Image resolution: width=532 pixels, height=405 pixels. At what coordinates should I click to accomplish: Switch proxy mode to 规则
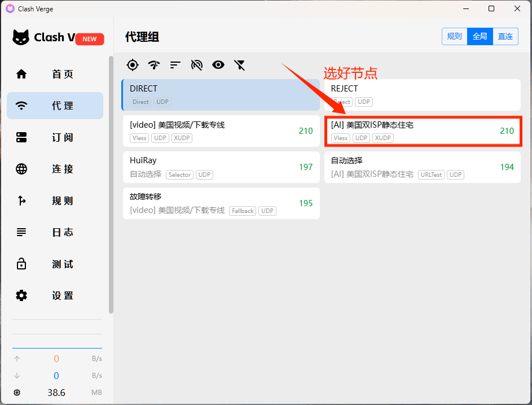pos(454,37)
